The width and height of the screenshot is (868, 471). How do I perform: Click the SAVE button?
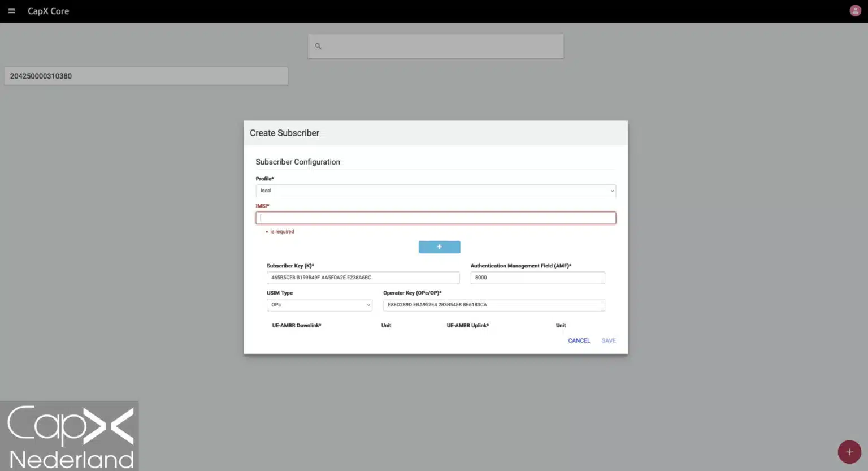(x=609, y=340)
